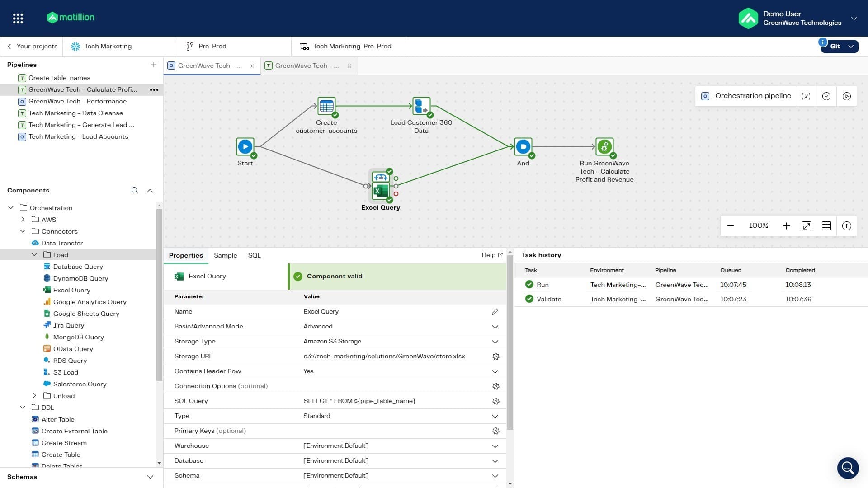This screenshot has width=868, height=488.
Task: Run the orchestration pipeline via play icon
Action: (847, 96)
